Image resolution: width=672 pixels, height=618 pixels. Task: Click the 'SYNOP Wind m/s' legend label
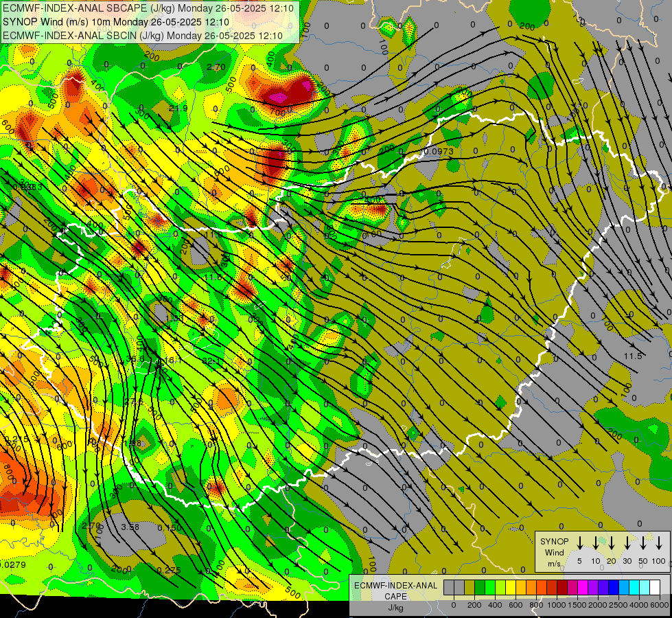(554, 553)
